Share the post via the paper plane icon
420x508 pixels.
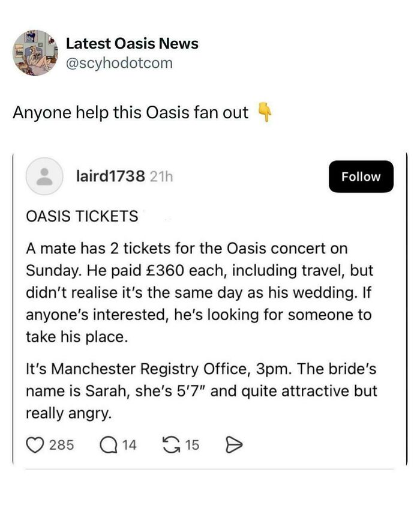click(x=232, y=445)
